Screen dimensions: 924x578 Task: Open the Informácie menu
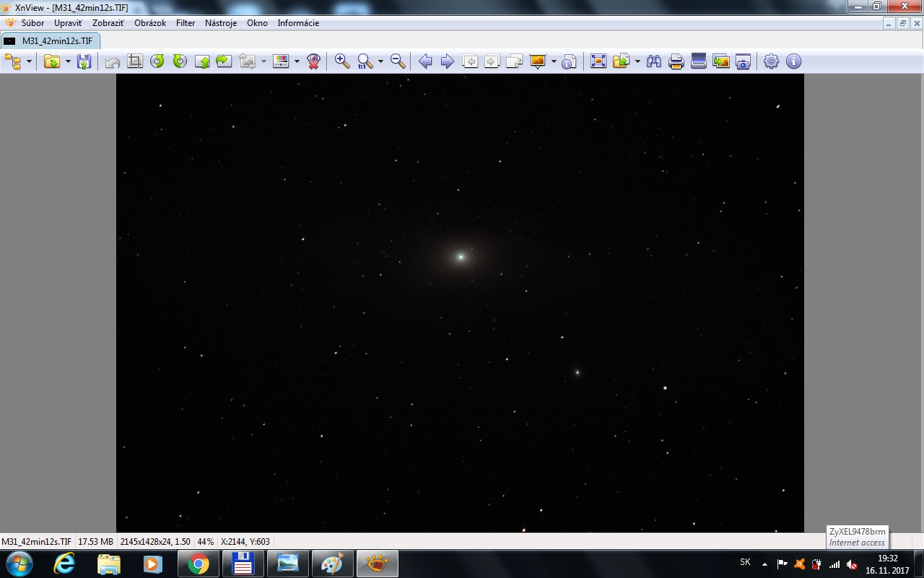coord(298,23)
